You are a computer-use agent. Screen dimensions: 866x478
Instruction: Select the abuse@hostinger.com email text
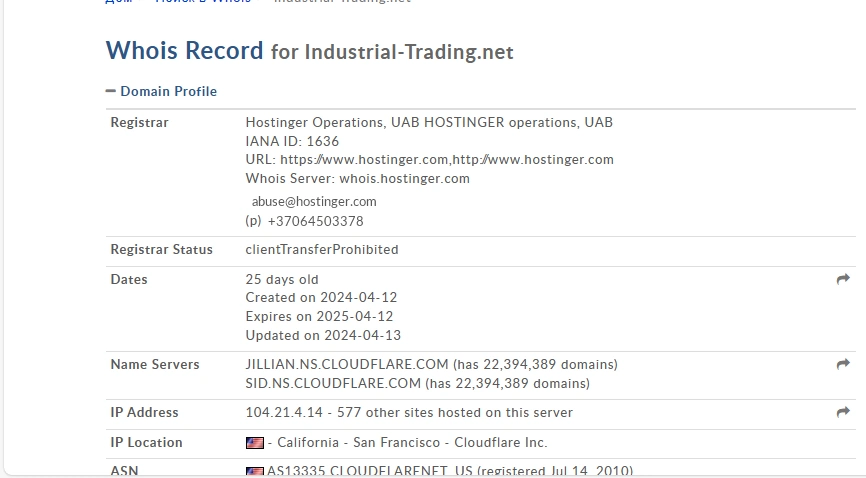click(314, 202)
